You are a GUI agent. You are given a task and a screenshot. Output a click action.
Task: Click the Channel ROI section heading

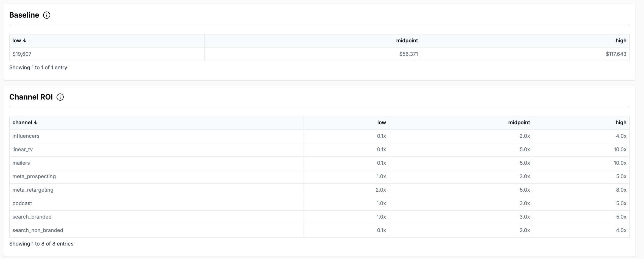click(31, 97)
